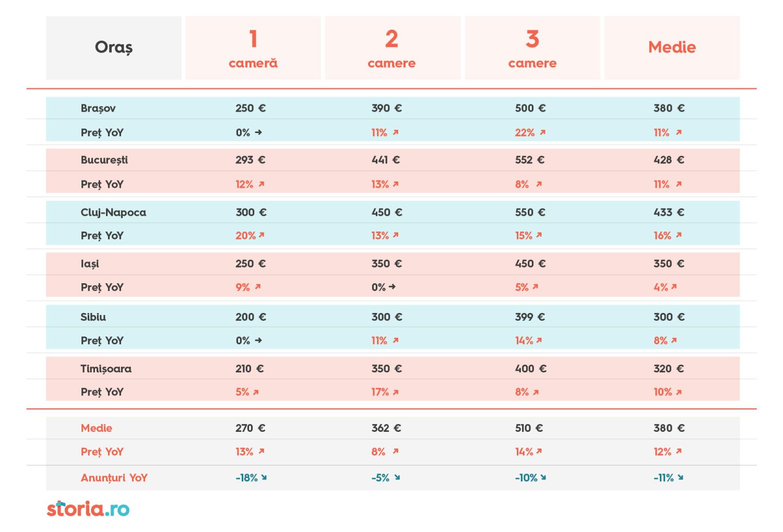The width and height of the screenshot is (783, 532).
Task: Select the Medie column header
Action: click(672, 48)
